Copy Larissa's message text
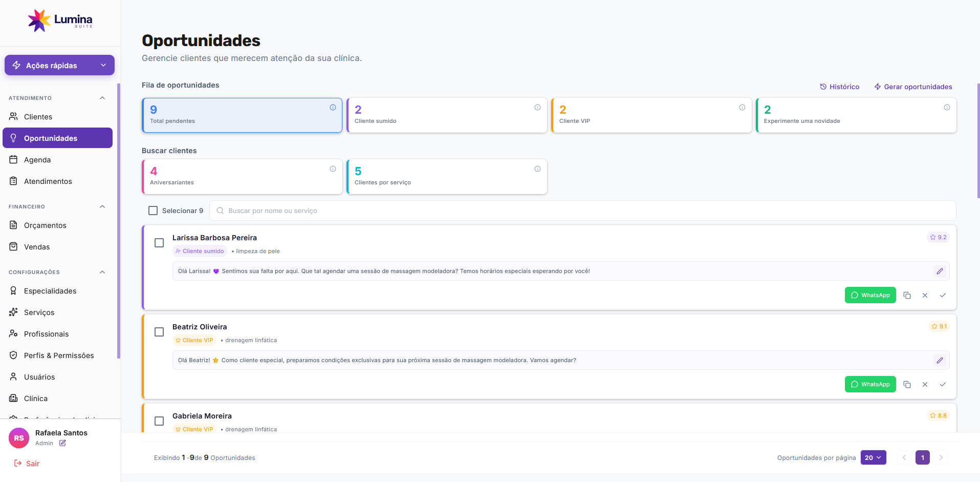 tap(907, 295)
